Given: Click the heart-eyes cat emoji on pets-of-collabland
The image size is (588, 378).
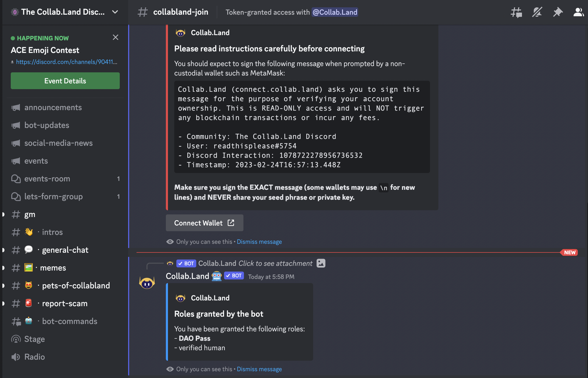Looking at the screenshot, I should click(29, 285).
